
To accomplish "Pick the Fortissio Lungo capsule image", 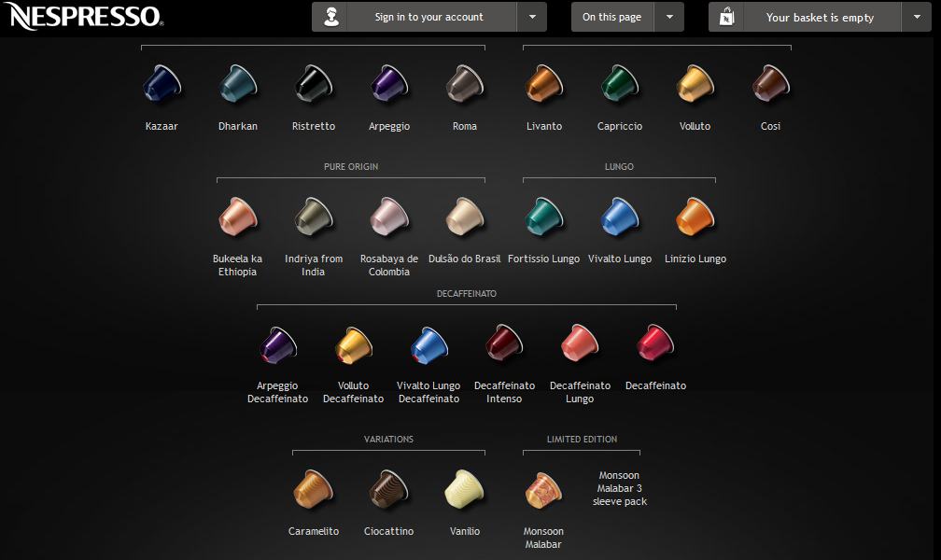I will (543, 217).
